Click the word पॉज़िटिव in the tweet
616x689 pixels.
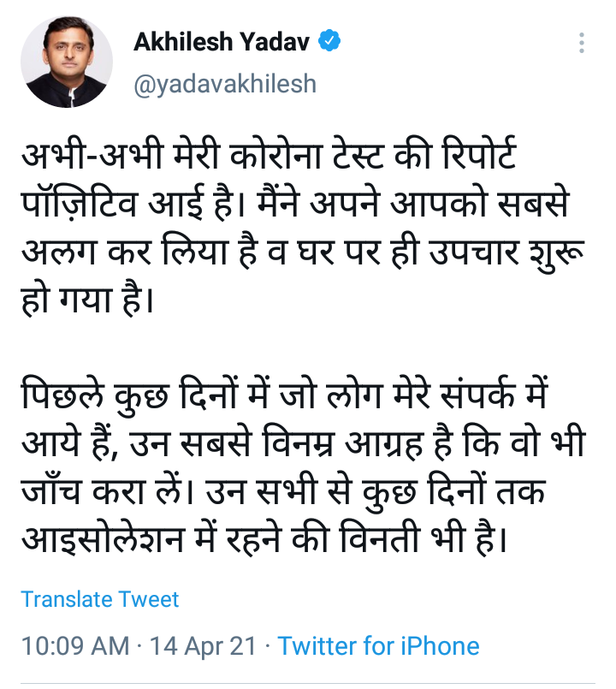click(x=79, y=204)
